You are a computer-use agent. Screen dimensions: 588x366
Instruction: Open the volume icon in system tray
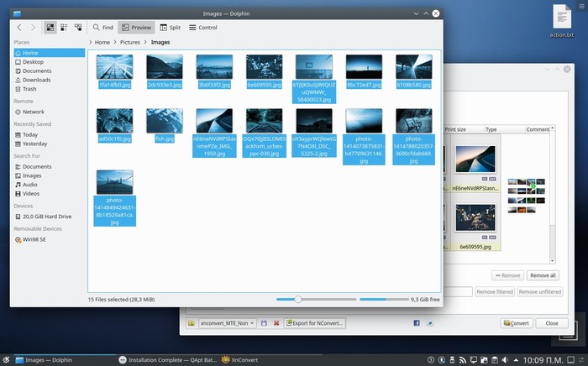(x=505, y=360)
